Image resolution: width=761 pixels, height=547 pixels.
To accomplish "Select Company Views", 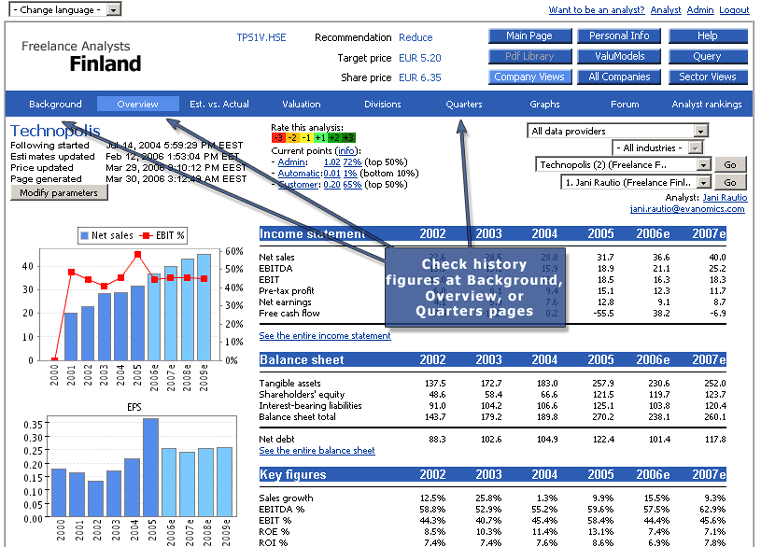I will (529, 77).
